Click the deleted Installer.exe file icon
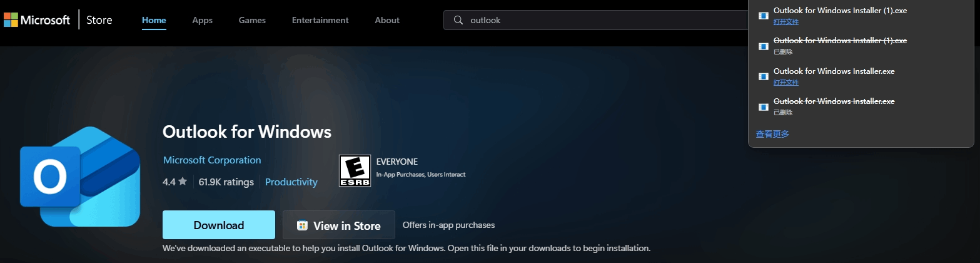 763,107
